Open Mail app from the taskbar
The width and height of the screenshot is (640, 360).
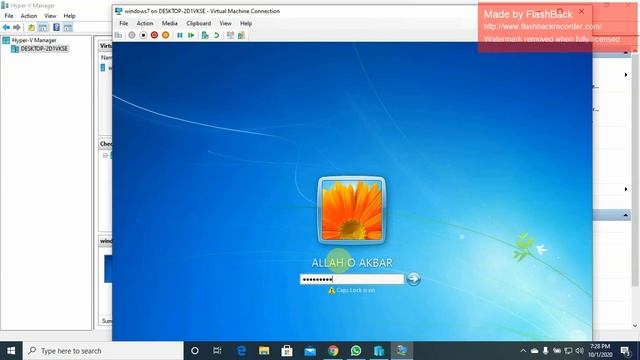pos(310,351)
